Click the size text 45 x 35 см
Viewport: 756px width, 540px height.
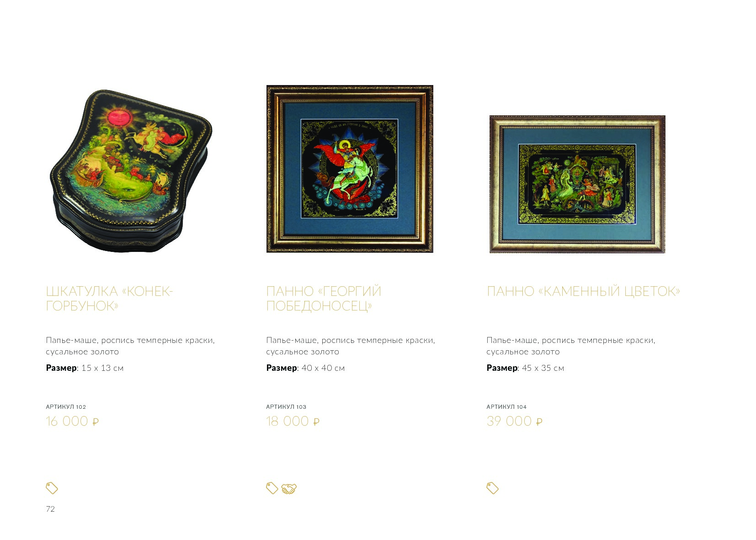click(543, 368)
